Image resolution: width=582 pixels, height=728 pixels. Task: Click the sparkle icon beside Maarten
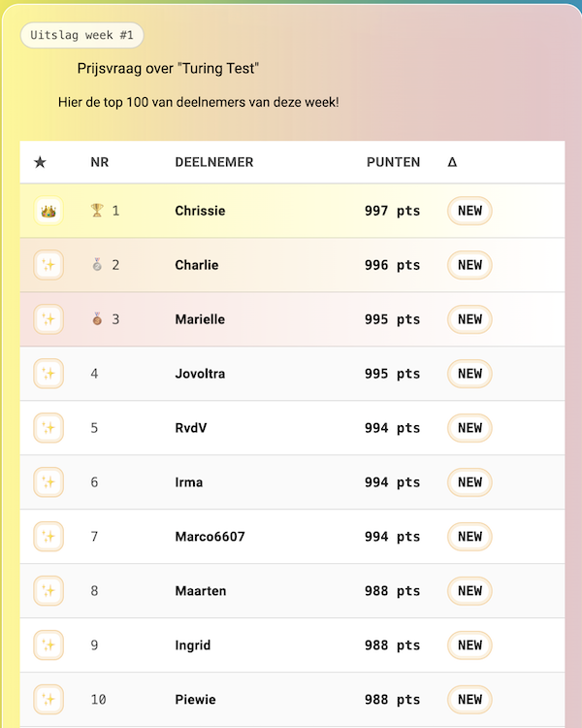[x=48, y=591]
